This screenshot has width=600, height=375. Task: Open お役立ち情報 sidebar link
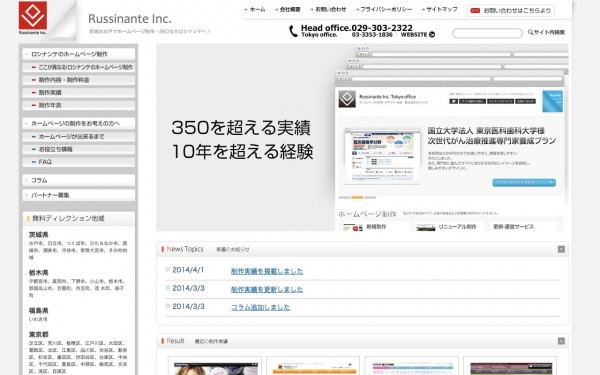[x=79, y=149]
